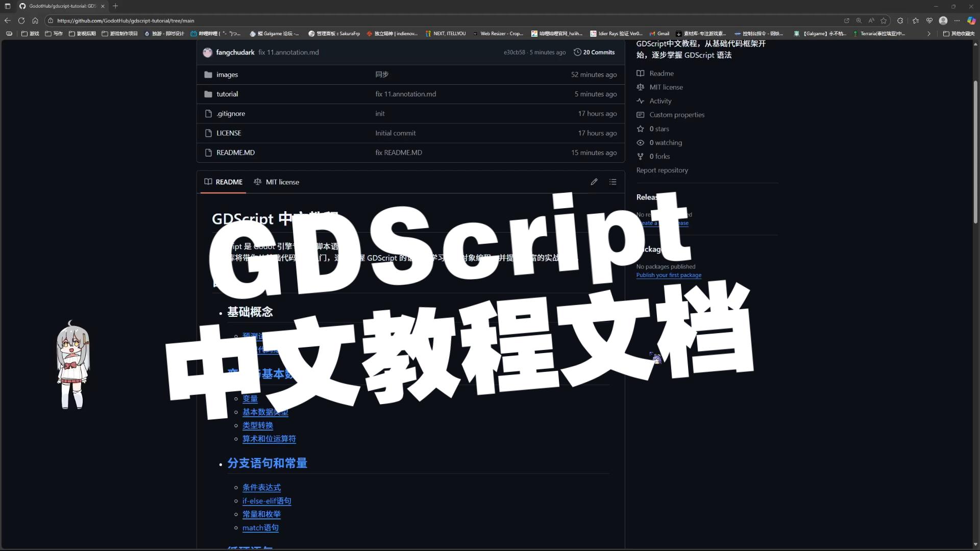Switch to the MIT license tab
Viewport: 980px width, 551px height.
[x=277, y=182]
